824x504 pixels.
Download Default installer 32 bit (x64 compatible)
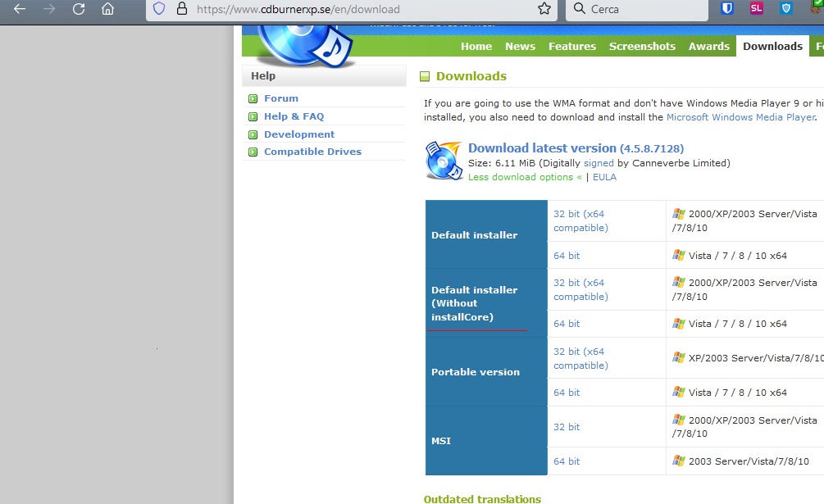click(x=580, y=220)
